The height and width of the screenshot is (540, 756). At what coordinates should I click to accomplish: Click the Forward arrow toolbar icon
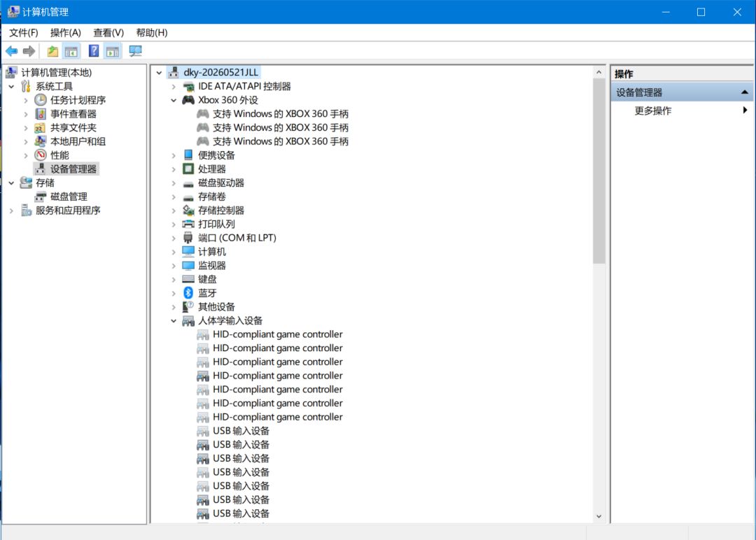[29, 51]
